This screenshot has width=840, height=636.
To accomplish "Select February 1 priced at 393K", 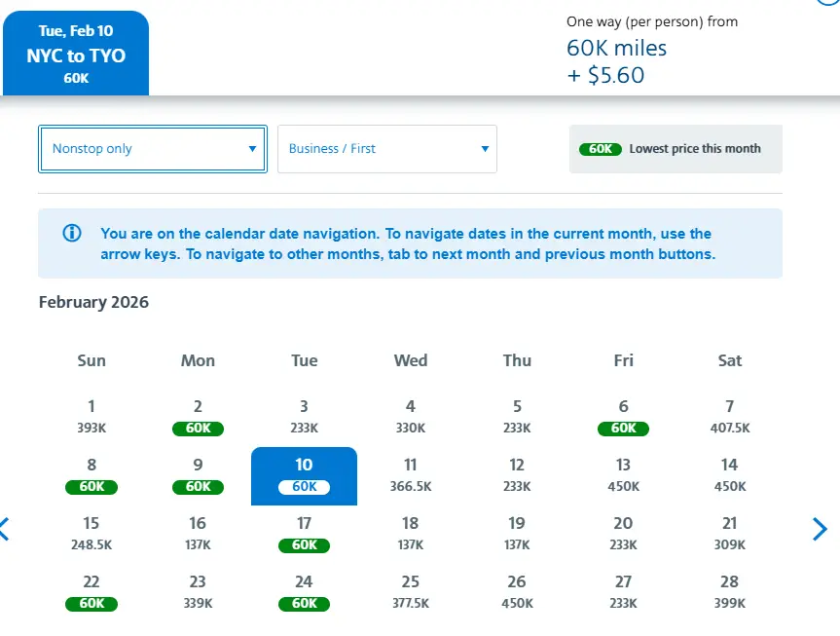I will click(x=91, y=417).
